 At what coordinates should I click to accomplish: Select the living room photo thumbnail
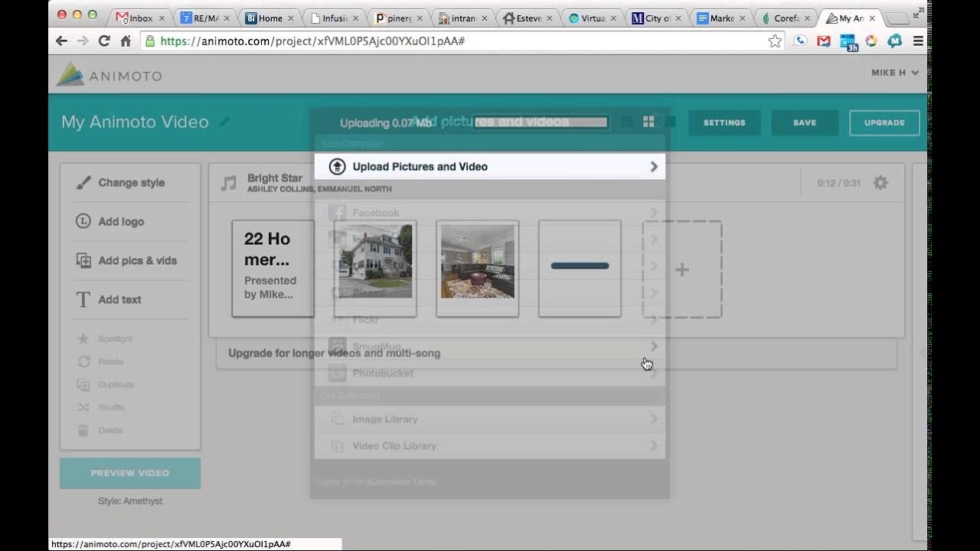point(478,262)
